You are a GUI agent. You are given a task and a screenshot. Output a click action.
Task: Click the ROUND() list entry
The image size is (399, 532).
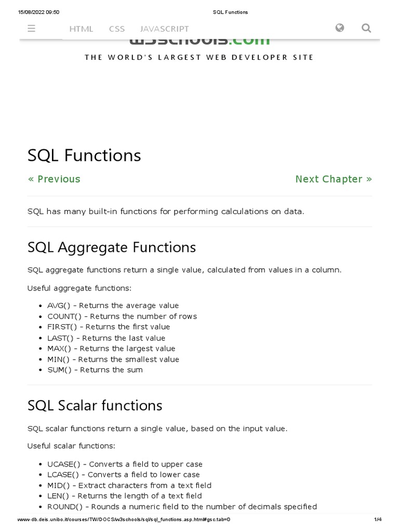(182, 507)
